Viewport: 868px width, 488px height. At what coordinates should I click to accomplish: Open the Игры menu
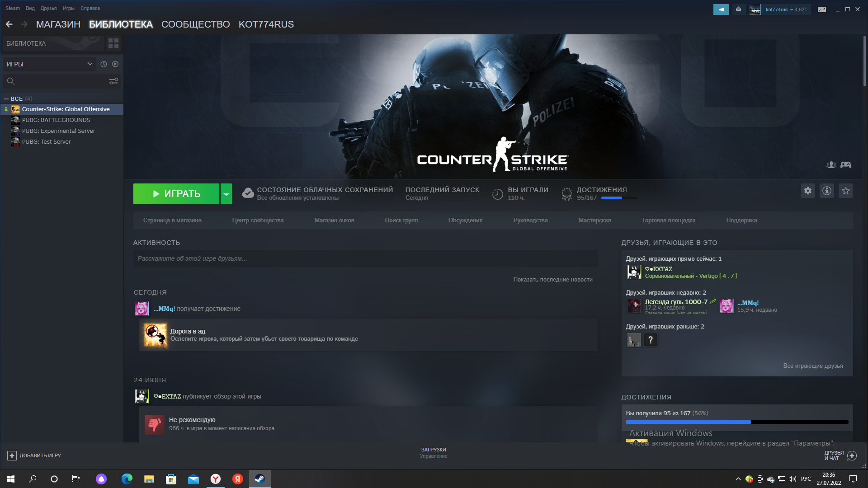(69, 8)
